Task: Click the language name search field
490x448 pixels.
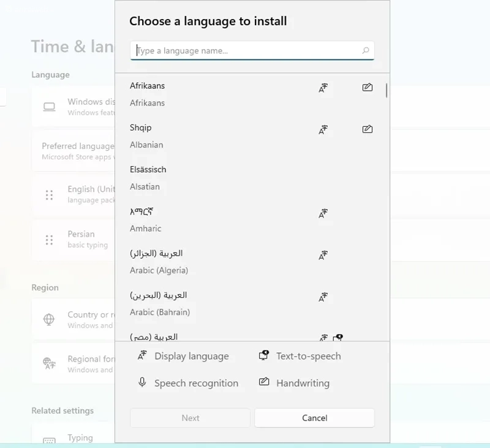Action: pyautogui.click(x=252, y=50)
